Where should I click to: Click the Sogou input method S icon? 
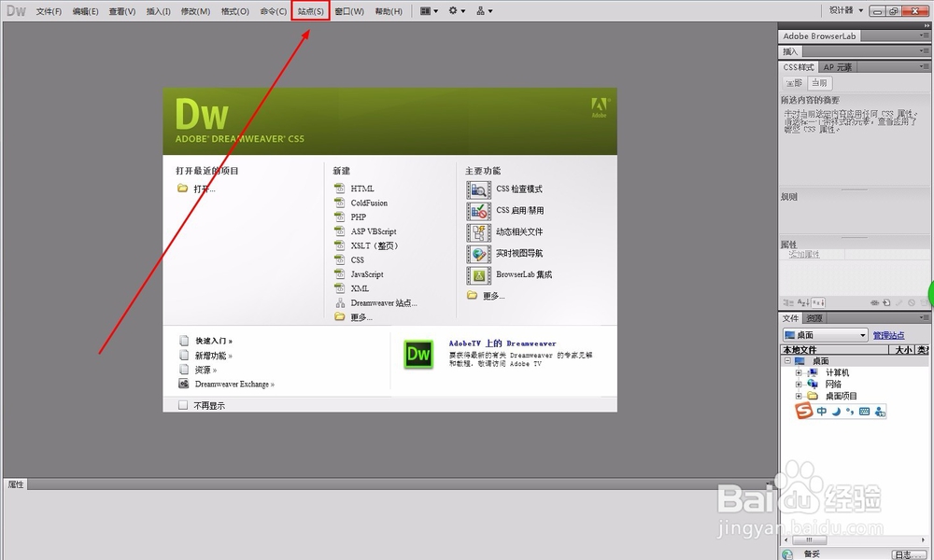[x=804, y=411]
